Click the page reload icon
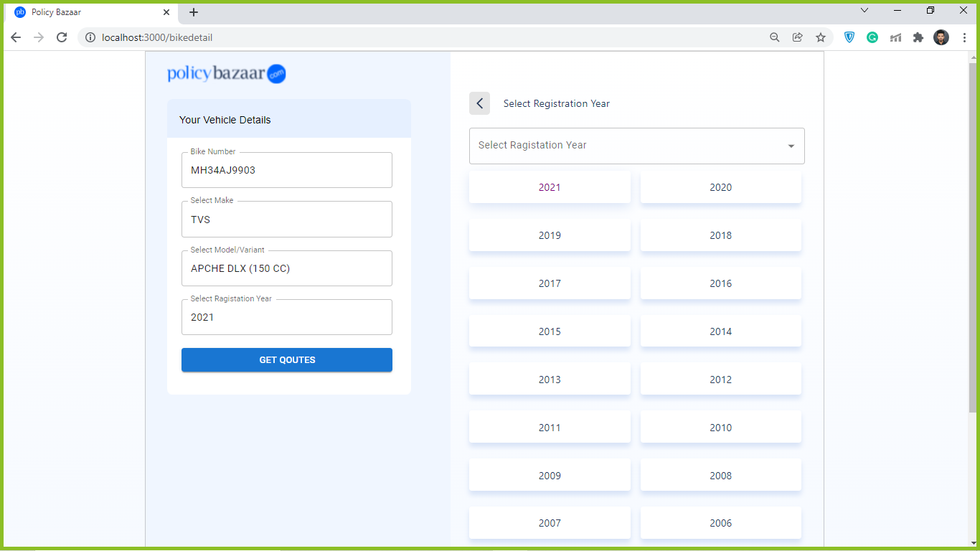This screenshot has width=980, height=551. point(62,37)
